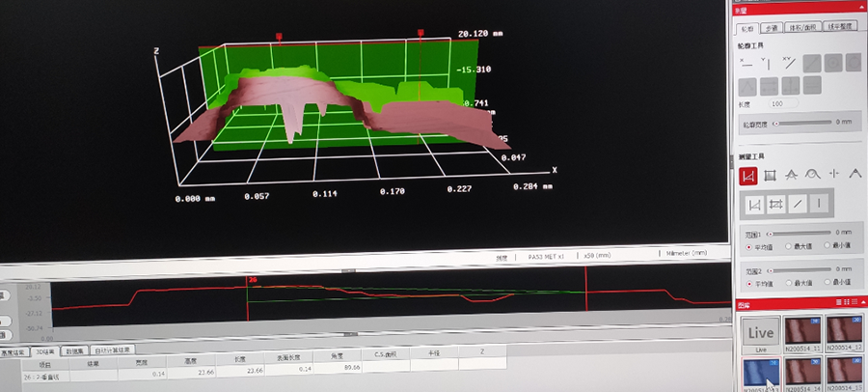The image size is (868, 392).
Task: Select 最大值 radio under 范围1
Action: 788,246
